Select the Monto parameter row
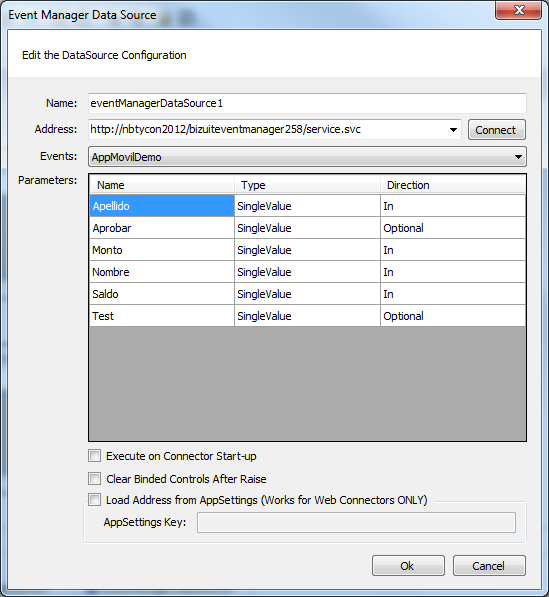The width and height of the screenshot is (549, 597). point(307,250)
